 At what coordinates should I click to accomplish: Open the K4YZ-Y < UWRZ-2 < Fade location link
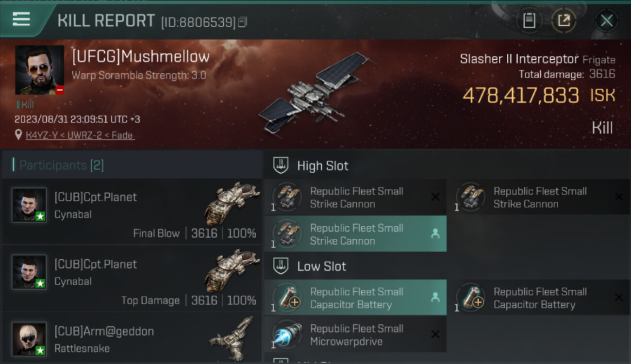(80, 135)
